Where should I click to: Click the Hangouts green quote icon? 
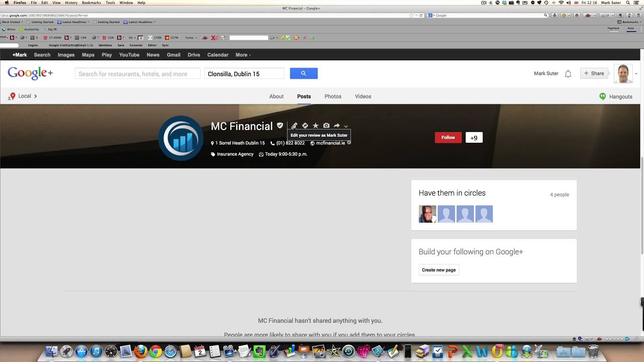[602, 96]
